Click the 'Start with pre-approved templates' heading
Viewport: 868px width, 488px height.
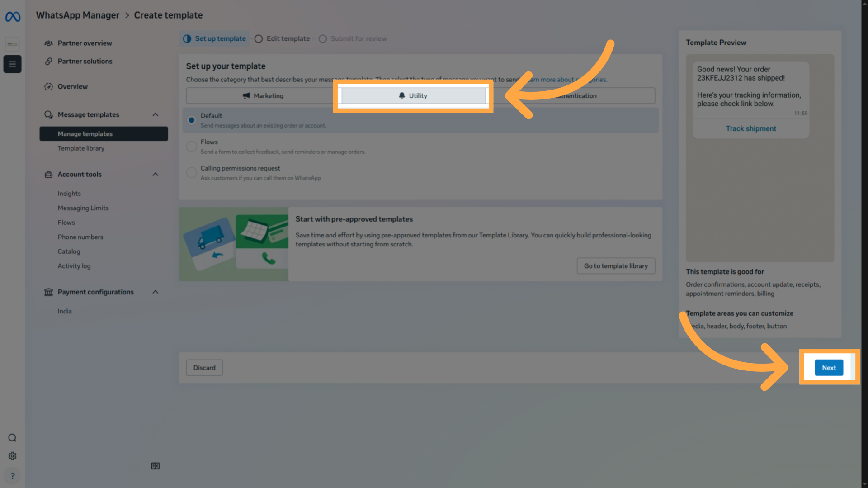354,219
